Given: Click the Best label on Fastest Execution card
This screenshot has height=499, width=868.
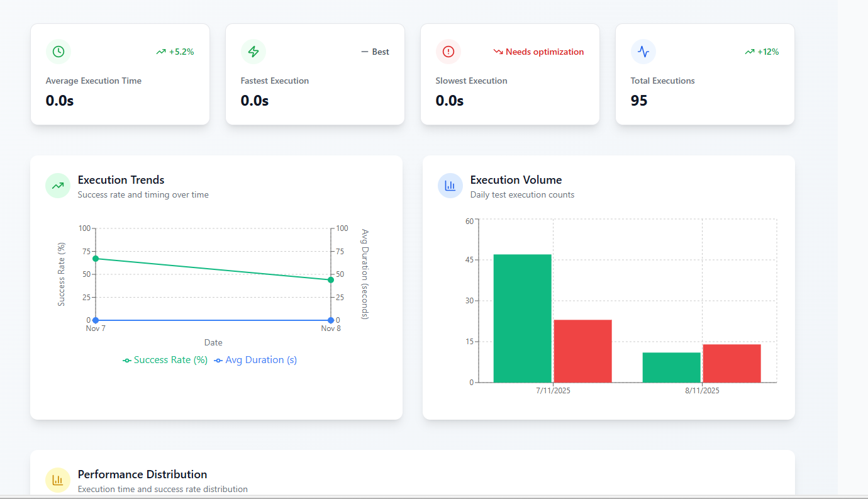Looking at the screenshot, I should click(x=381, y=52).
